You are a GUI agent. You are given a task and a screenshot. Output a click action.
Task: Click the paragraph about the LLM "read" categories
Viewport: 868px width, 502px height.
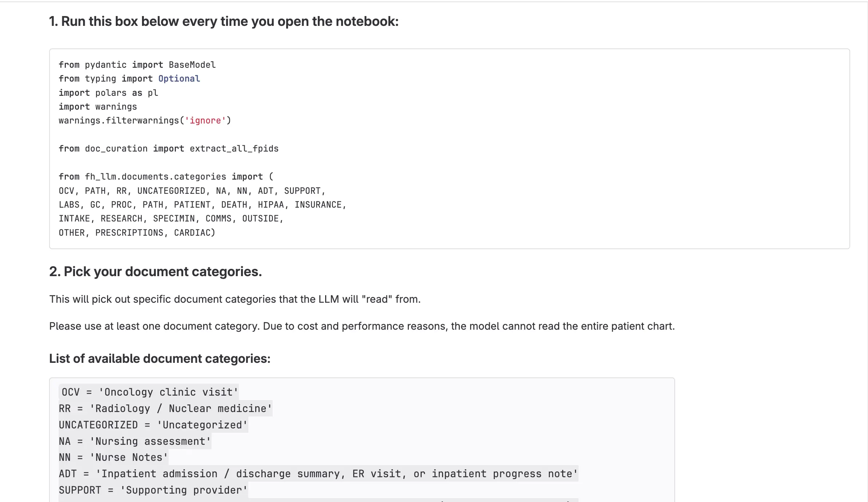click(x=235, y=299)
